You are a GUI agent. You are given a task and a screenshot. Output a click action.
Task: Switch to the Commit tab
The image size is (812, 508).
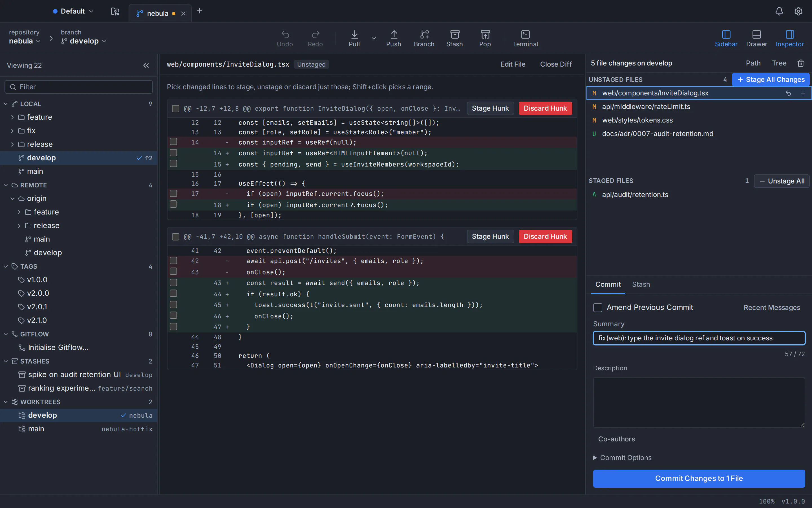(608, 284)
